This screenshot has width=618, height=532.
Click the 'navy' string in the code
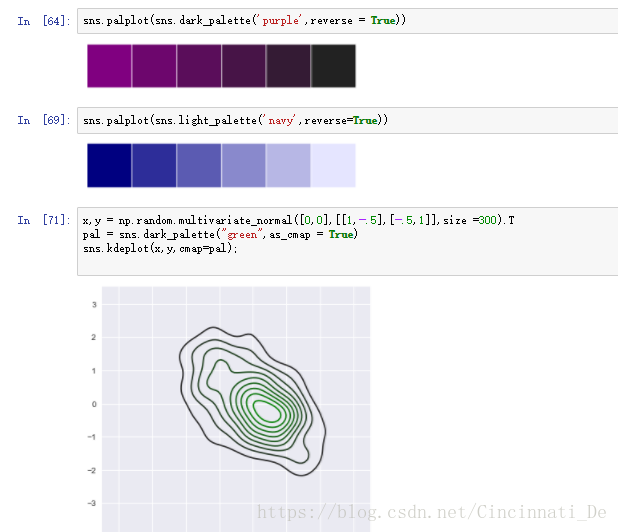click(281, 120)
